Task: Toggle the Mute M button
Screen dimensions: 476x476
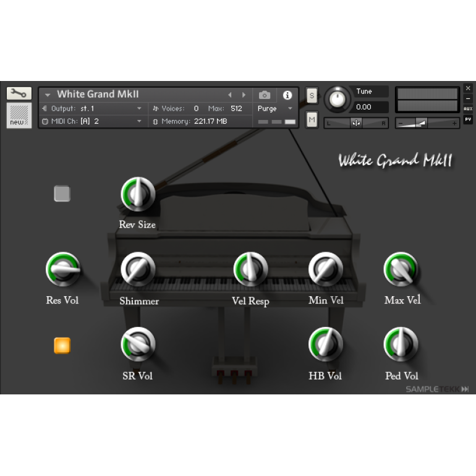Action: coord(312,119)
